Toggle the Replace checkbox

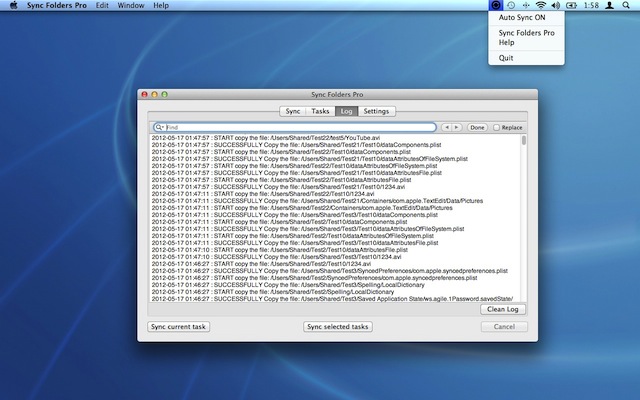tap(495, 128)
